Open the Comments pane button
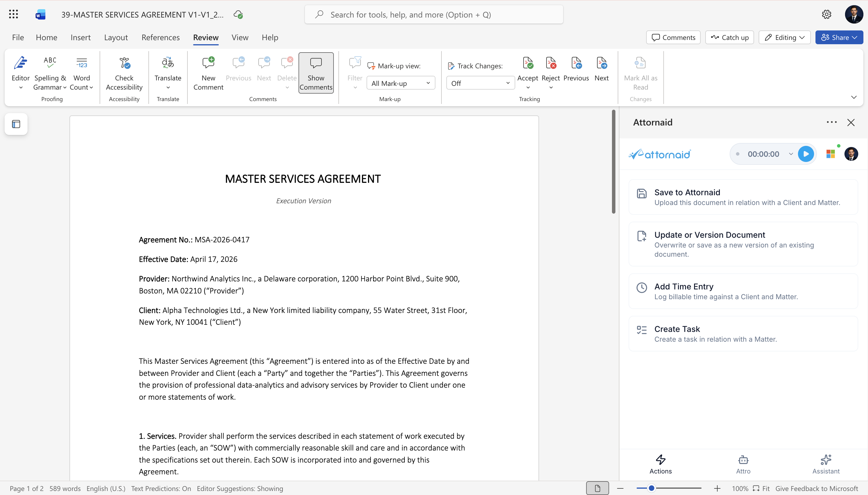Image resolution: width=868 pixels, height=495 pixels. click(x=673, y=37)
